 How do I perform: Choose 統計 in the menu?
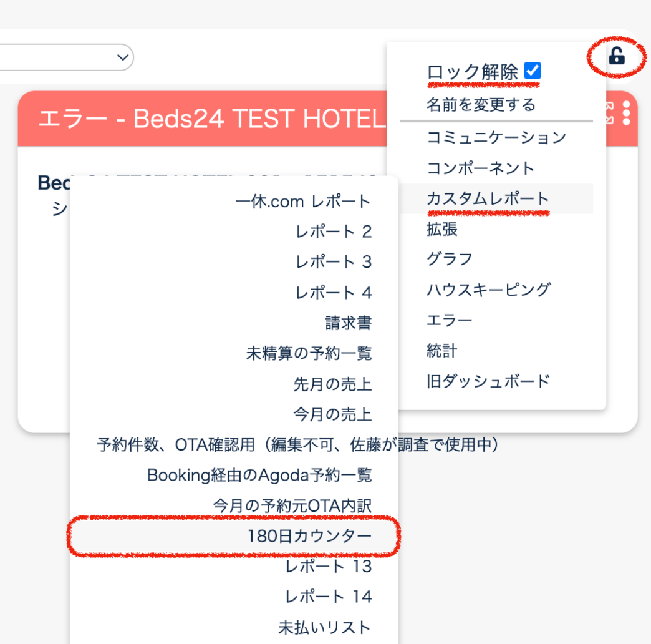[442, 351]
